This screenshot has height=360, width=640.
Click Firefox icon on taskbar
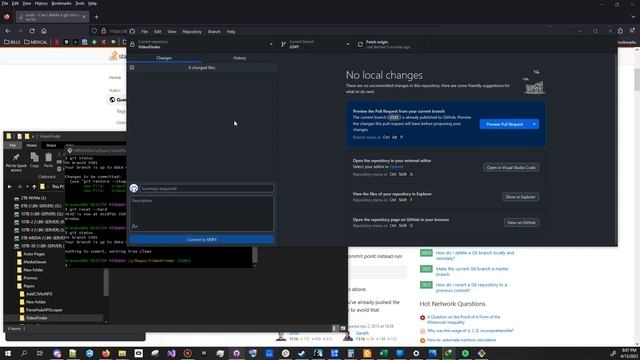[x=106, y=353]
